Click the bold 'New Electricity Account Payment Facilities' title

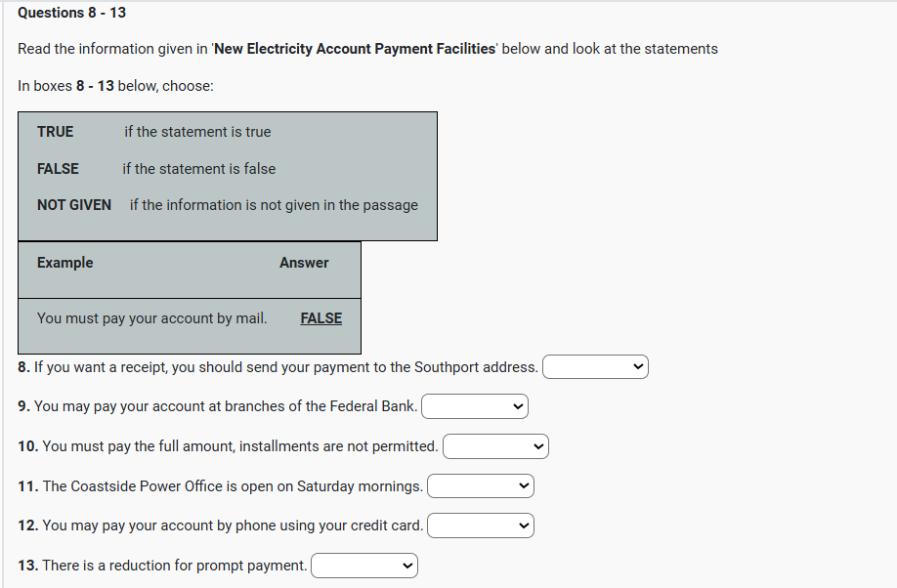point(355,49)
